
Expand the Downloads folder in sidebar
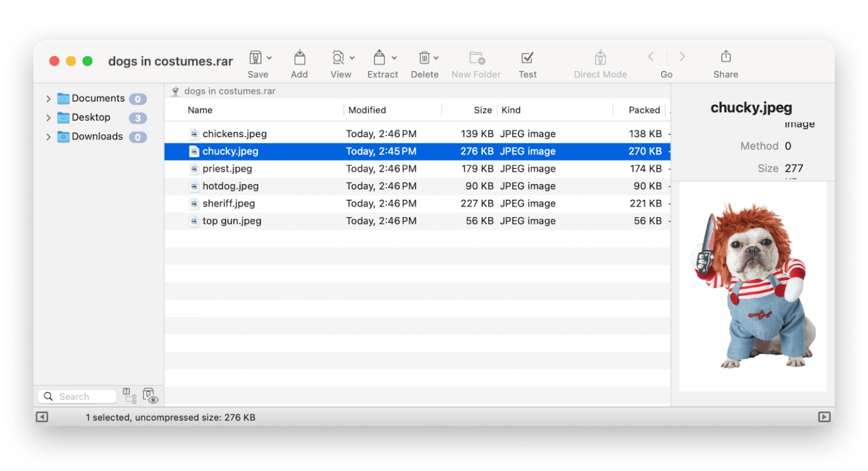tap(48, 137)
